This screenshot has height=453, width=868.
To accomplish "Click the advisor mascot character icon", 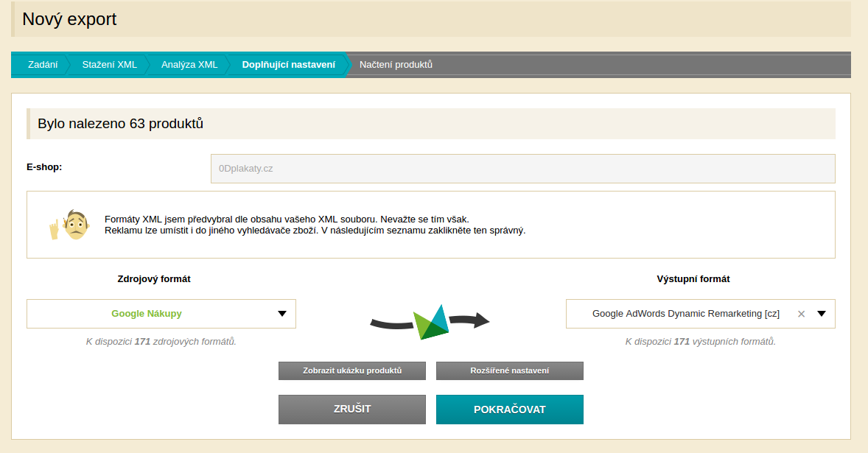I will (x=69, y=224).
